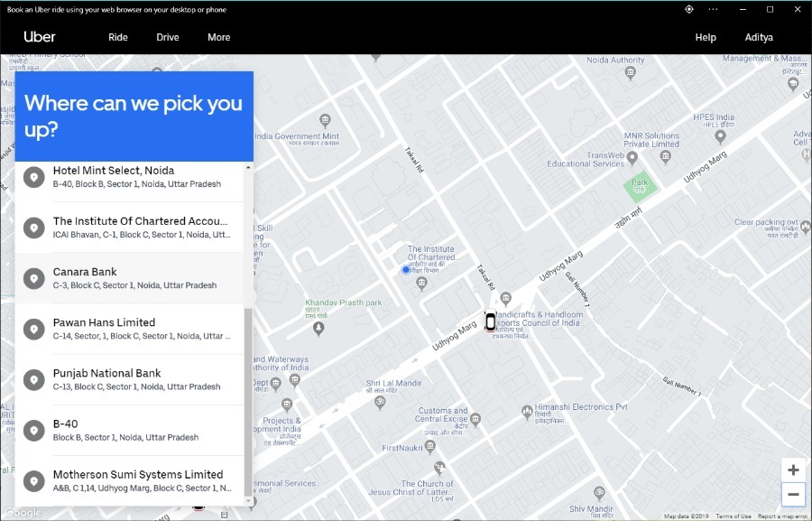Screen dimensions: 812x521
Task: Click the location target icon in title bar
Action: click(x=688, y=9)
